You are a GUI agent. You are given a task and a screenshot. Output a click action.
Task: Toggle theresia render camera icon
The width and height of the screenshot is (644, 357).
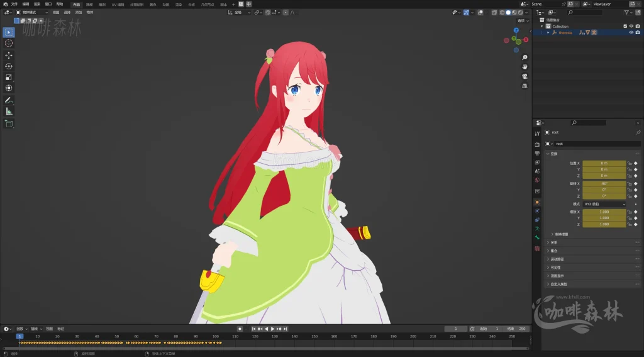pos(638,33)
